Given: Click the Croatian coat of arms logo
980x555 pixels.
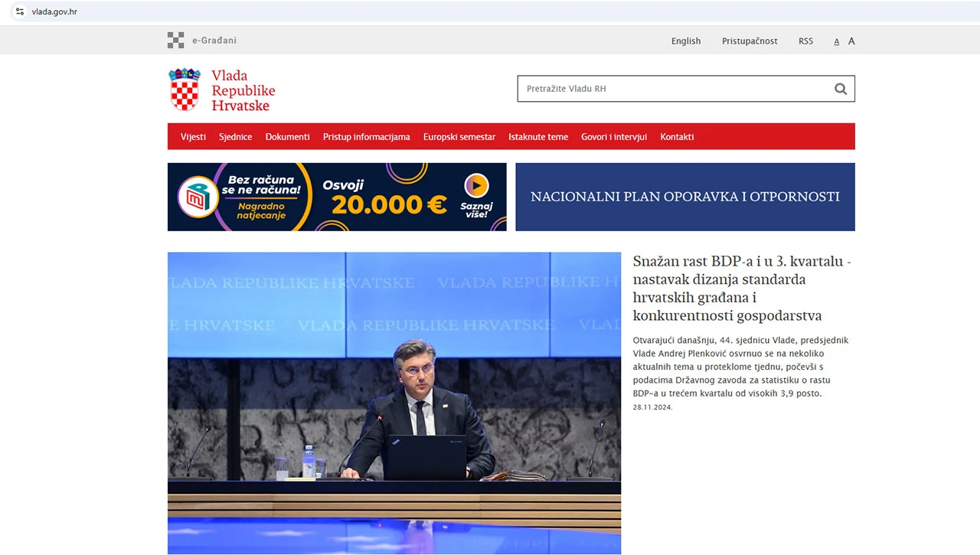Looking at the screenshot, I should tap(185, 90).
